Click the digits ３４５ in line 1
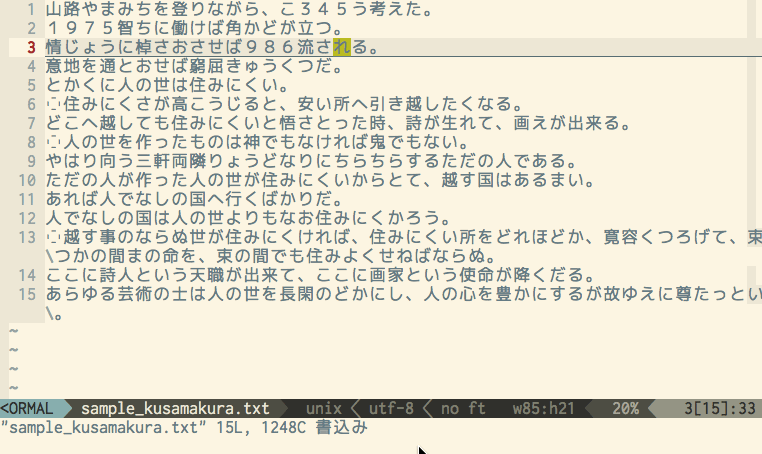The height and width of the screenshot is (454, 762). 324,9
